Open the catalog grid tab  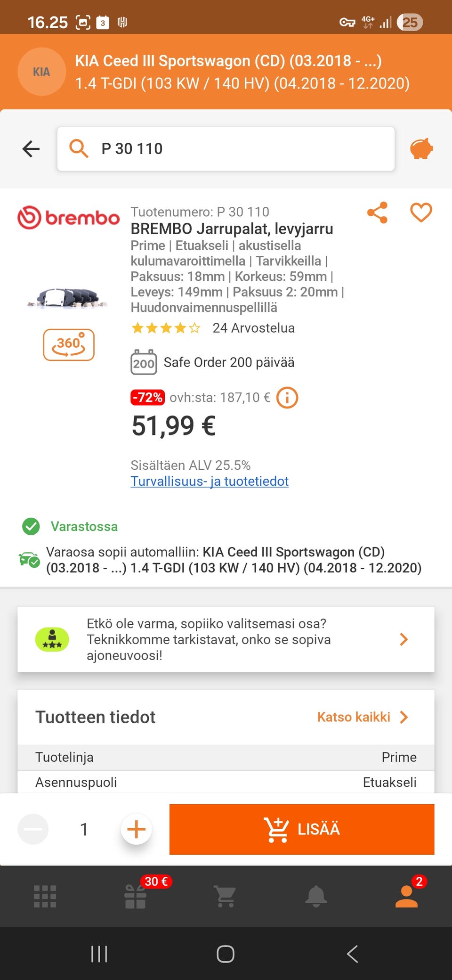pyautogui.click(x=45, y=896)
